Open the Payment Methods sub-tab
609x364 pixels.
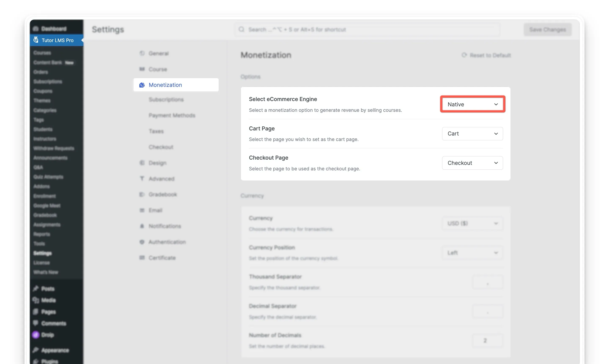coord(172,115)
